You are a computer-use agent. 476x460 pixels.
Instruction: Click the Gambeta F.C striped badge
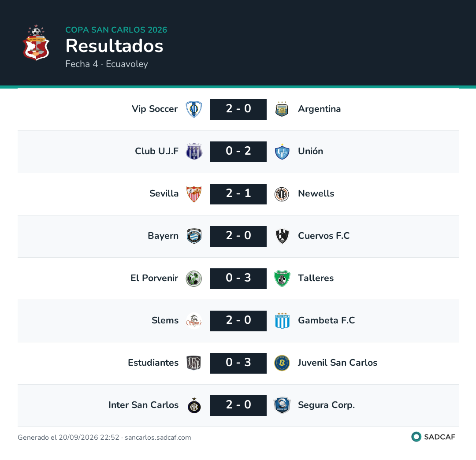(282, 321)
